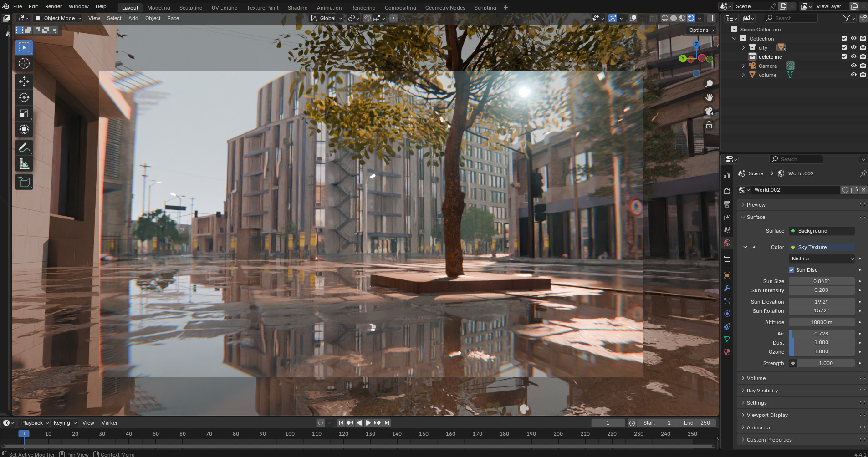Viewport: 868px width, 457px height.
Task: Disable render for the volume object
Action: point(863,75)
